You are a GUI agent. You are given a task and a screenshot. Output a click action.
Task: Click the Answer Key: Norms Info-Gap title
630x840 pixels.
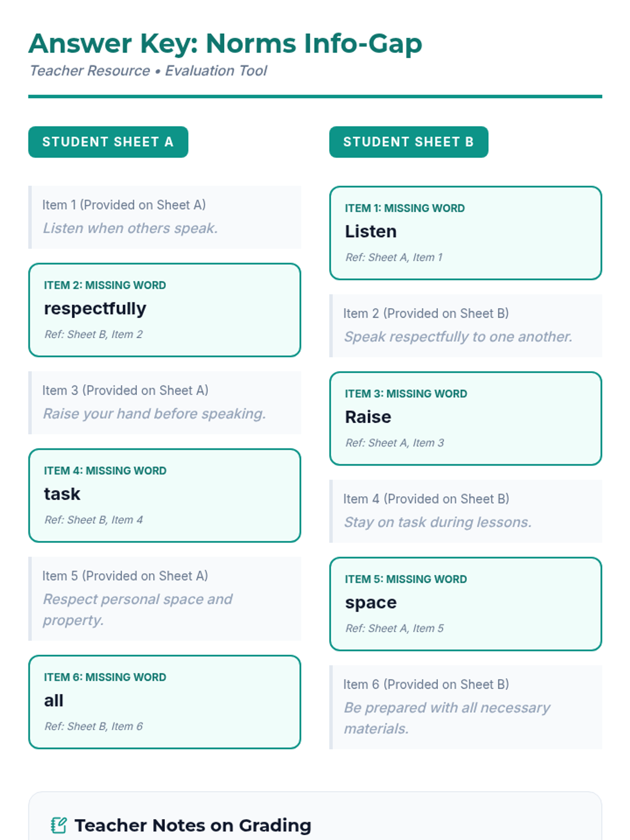pyautogui.click(x=225, y=44)
